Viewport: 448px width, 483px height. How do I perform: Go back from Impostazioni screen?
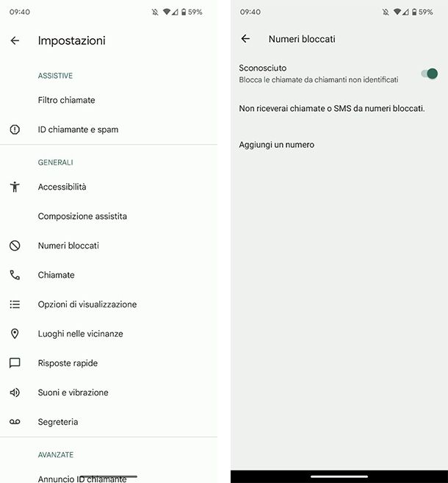(x=15, y=40)
